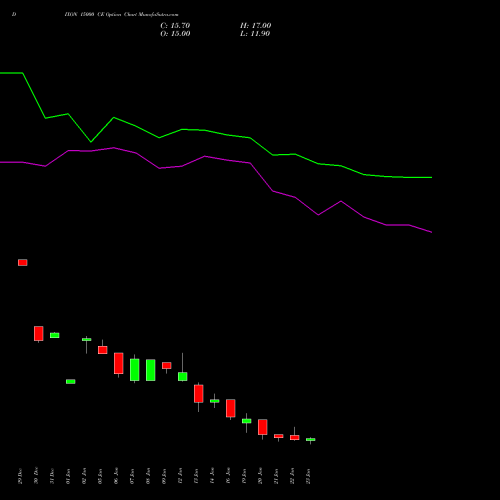Viewport: 500px width, 500px height.
Task: Click the high value H: 17.00
Action: coord(255,26)
